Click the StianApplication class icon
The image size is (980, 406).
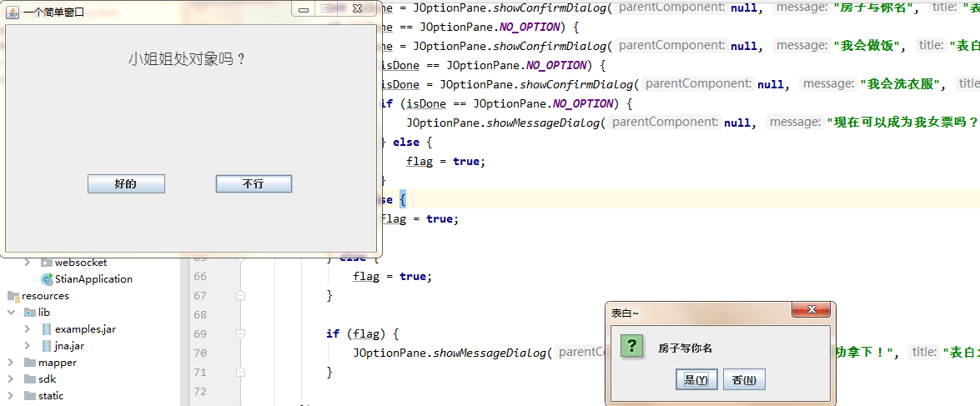point(46,279)
